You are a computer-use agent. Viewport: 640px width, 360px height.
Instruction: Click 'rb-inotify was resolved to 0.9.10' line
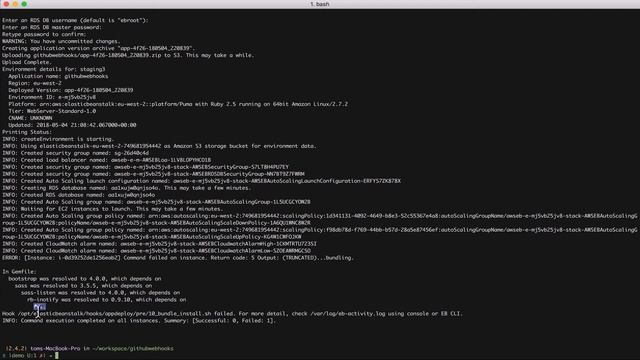click(107, 299)
